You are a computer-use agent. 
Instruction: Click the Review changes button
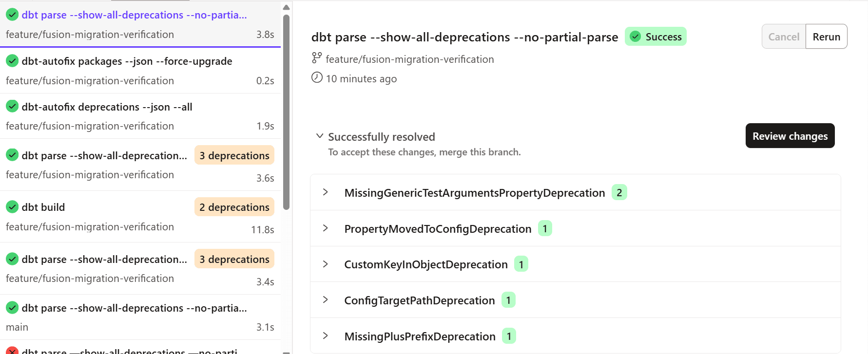(x=790, y=136)
